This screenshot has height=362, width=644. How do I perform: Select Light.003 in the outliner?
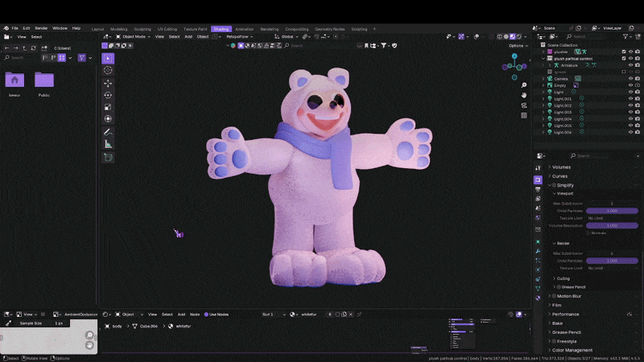[x=563, y=112]
